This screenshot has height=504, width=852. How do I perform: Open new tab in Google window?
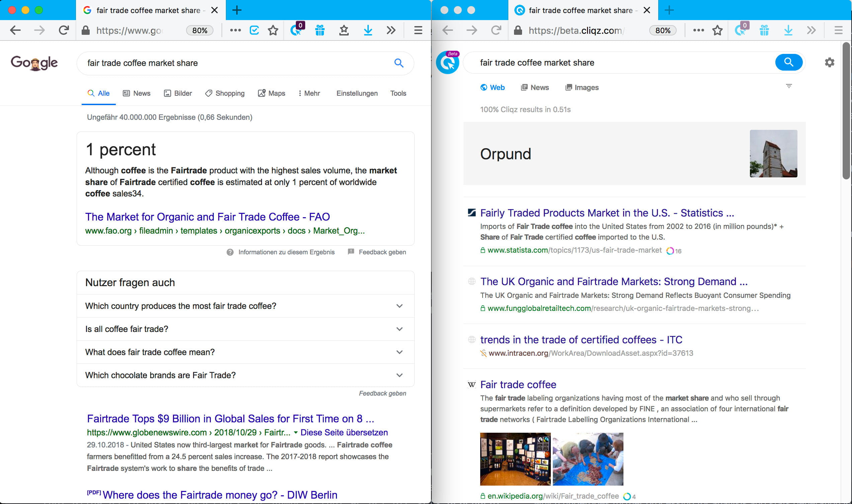tap(237, 10)
